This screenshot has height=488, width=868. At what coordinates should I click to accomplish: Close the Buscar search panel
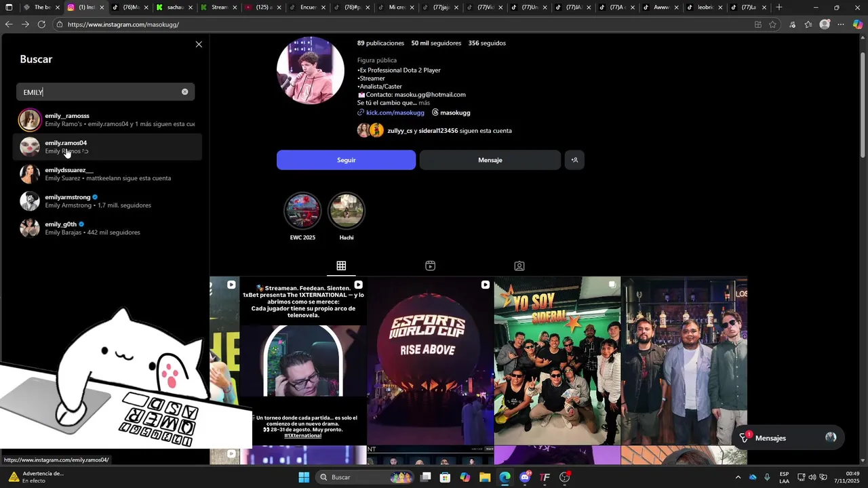(x=199, y=44)
